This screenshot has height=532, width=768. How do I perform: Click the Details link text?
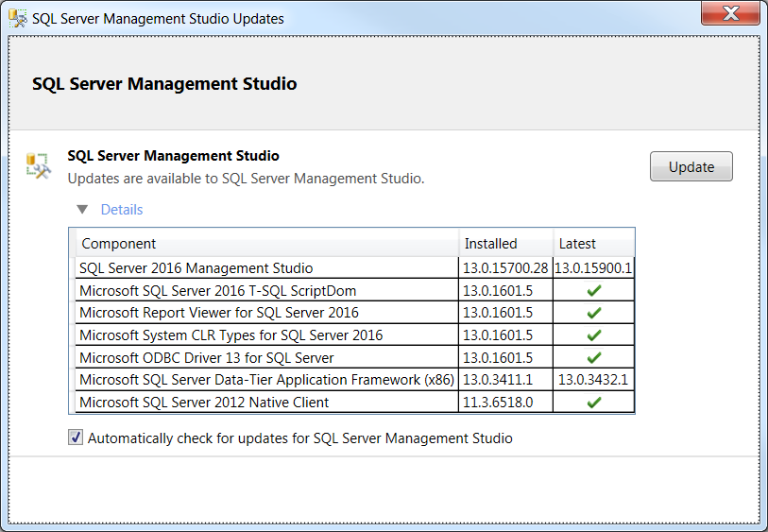click(122, 210)
